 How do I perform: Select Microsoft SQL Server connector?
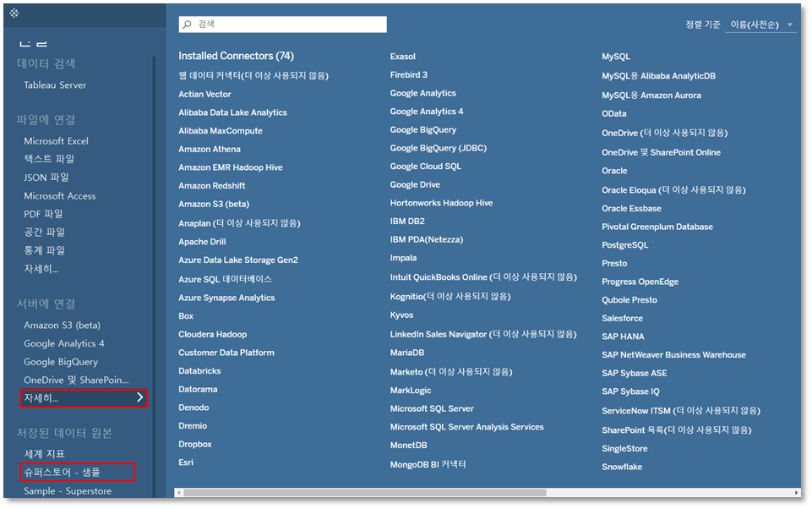point(432,409)
